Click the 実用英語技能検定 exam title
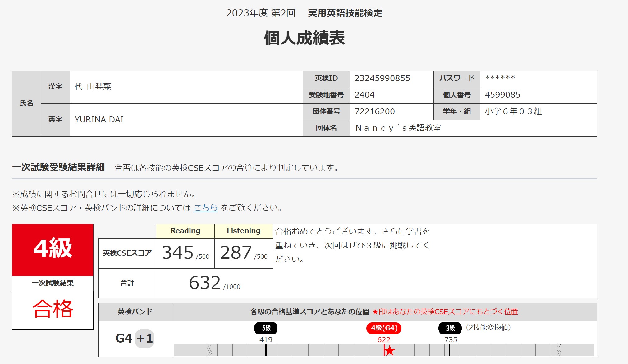The height and width of the screenshot is (364, 628). (x=345, y=13)
